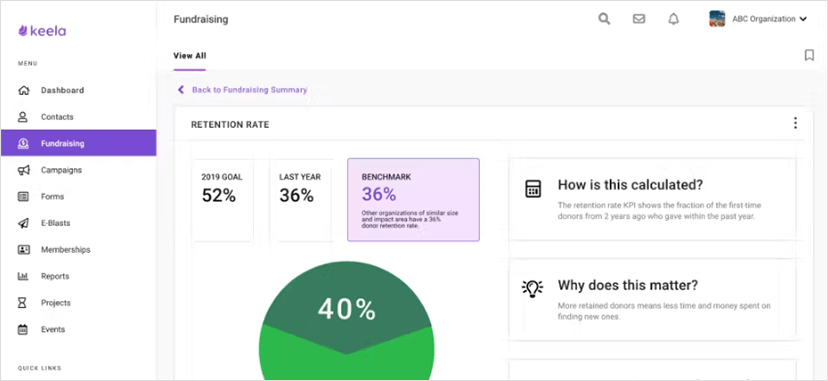Open Why does this matter card
The height and width of the screenshot is (381, 828).
652,300
